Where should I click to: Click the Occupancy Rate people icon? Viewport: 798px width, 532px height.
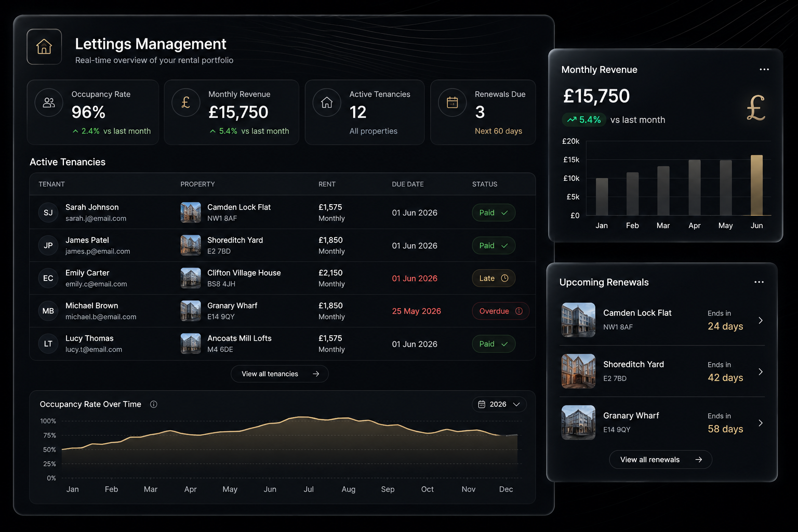point(49,102)
